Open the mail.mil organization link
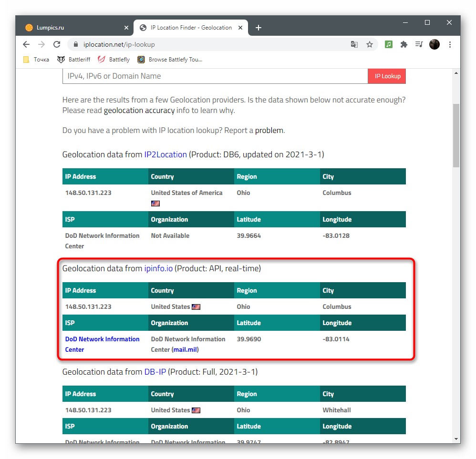Screen dimensions: 476x459 [185, 349]
